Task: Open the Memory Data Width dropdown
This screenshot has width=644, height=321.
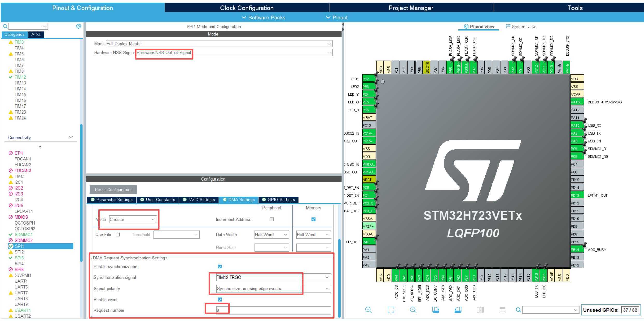Action: [313, 235]
